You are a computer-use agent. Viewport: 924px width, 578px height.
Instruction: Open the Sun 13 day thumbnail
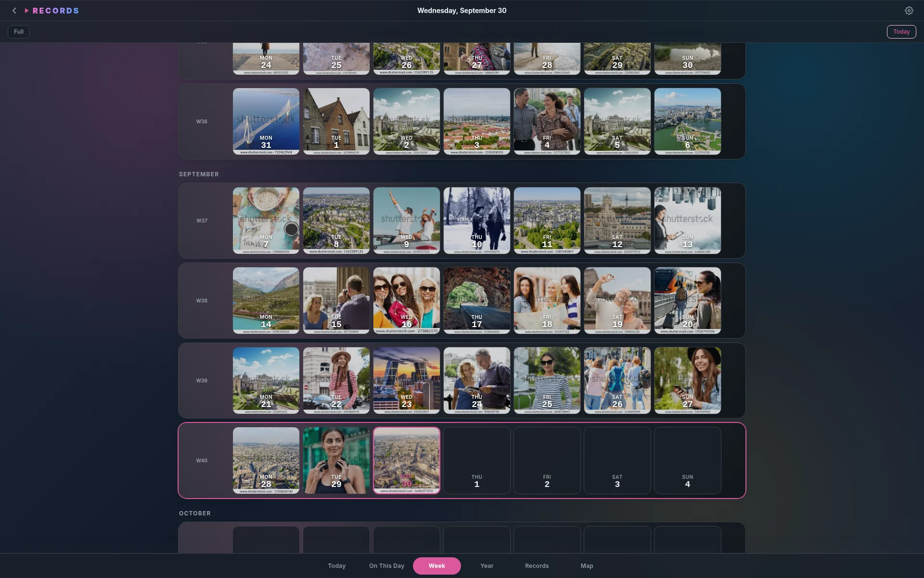point(688,221)
